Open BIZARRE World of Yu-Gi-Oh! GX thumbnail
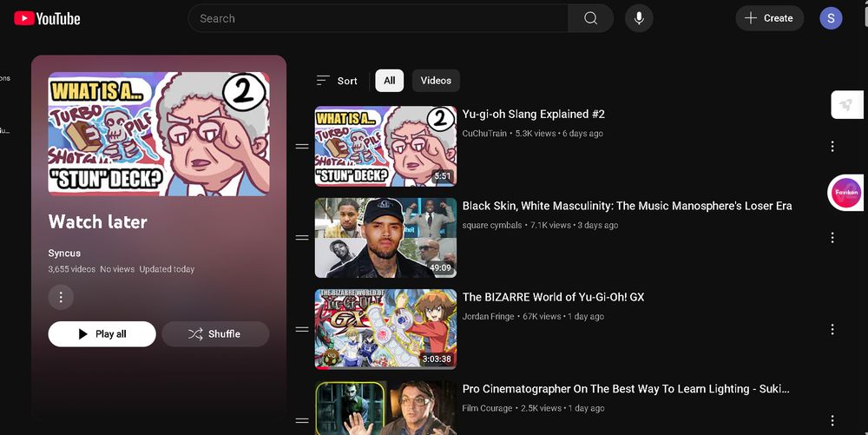Screen dimensions: 868x435 click(x=386, y=329)
